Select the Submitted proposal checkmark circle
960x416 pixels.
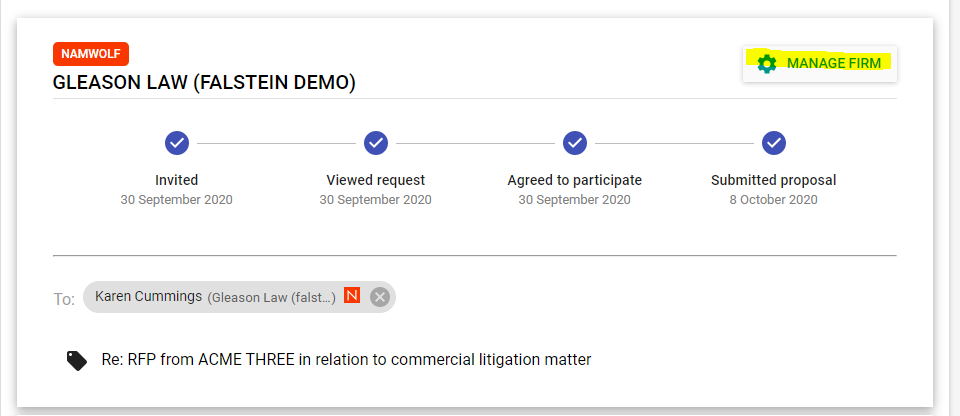pos(773,143)
